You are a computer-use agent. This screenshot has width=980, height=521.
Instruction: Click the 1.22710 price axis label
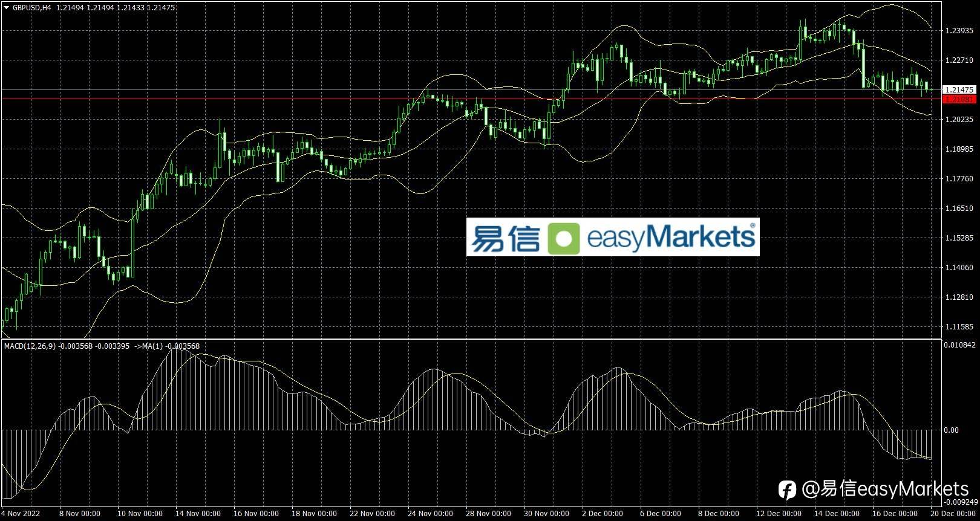959,60
